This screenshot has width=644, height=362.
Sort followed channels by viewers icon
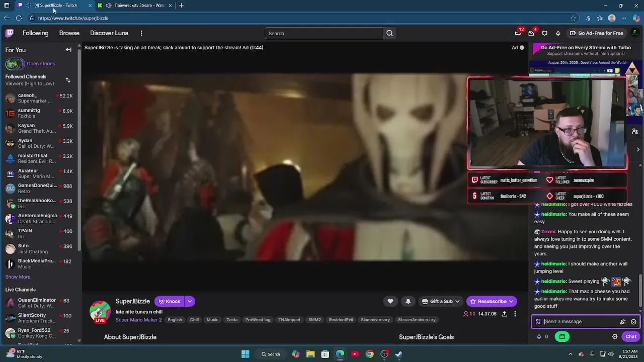tap(68, 80)
